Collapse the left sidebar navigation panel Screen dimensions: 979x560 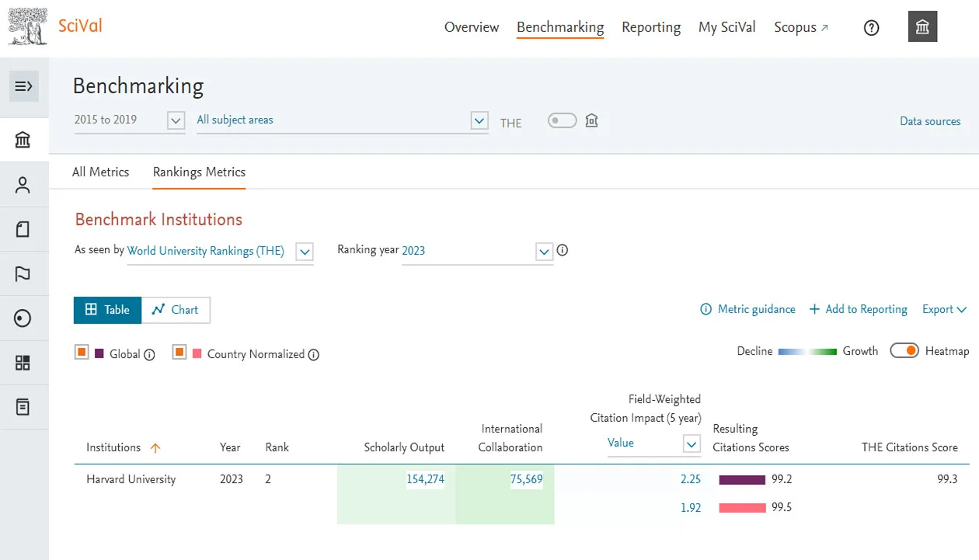coord(24,86)
